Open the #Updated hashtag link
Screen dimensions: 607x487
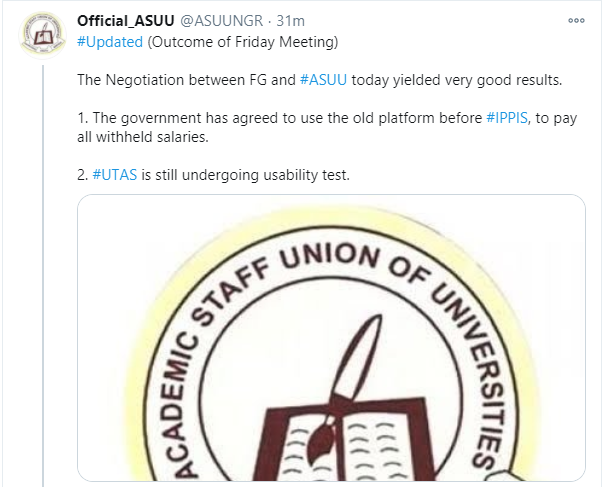tap(109, 42)
